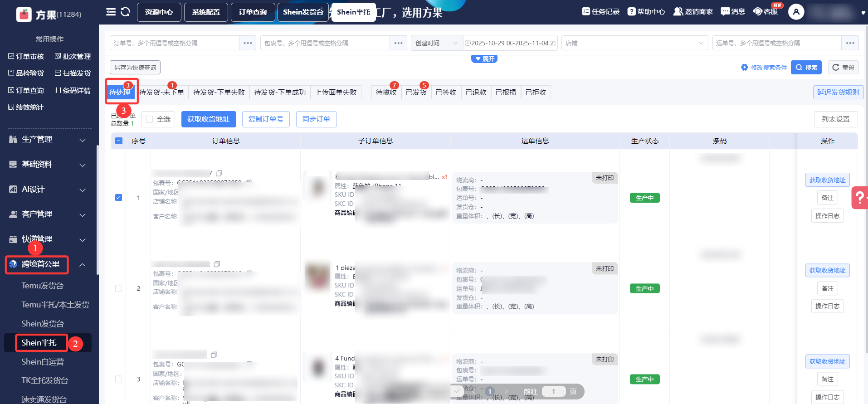
Task: Click the refresh icon in top bar
Action: (x=126, y=12)
